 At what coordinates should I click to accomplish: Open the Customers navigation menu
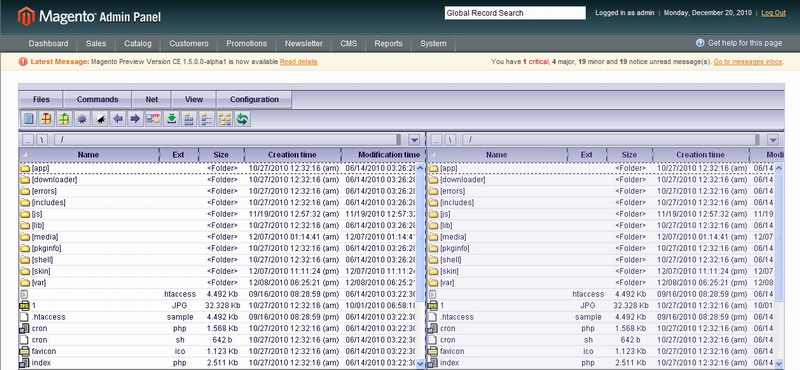(189, 43)
